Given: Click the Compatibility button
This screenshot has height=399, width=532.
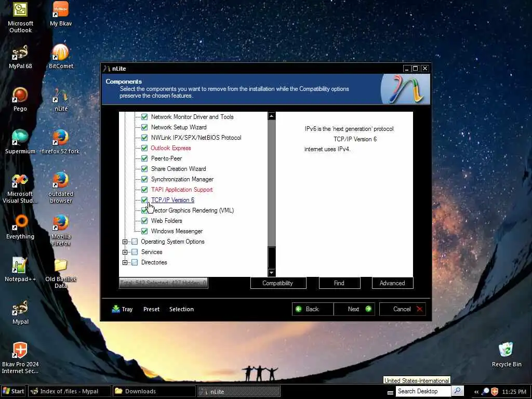Looking at the screenshot, I should pyautogui.click(x=278, y=283).
